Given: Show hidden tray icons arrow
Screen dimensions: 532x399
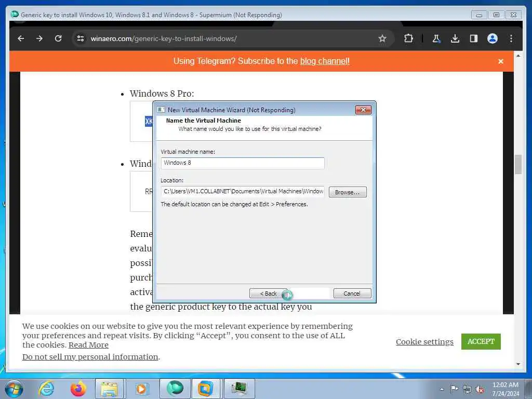Looking at the screenshot, I should pyautogui.click(x=442, y=389).
